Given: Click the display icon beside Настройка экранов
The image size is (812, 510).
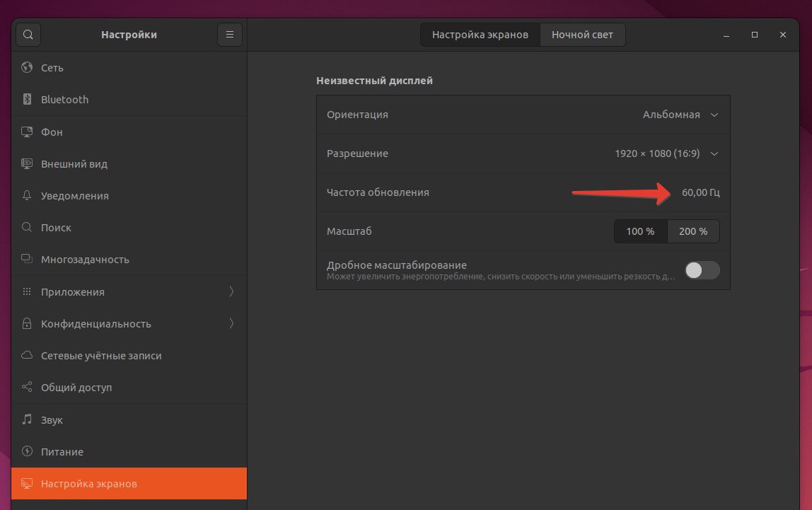Looking at the screenshot, I should (27, 484).
